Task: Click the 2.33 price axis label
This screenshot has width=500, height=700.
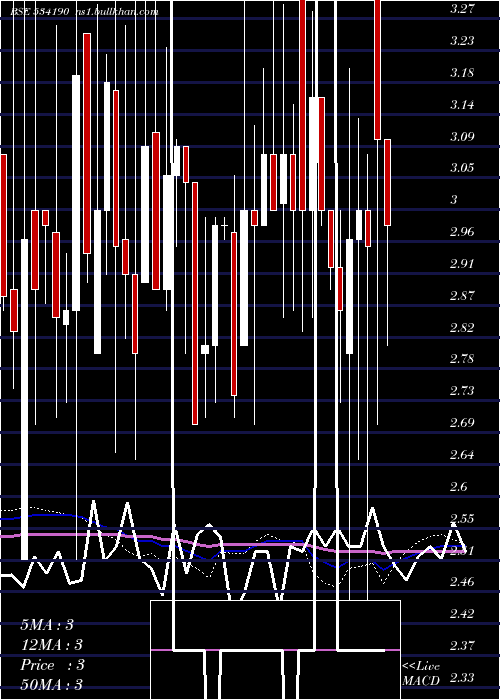Action: pyautogui.click(x=460, y=678)
